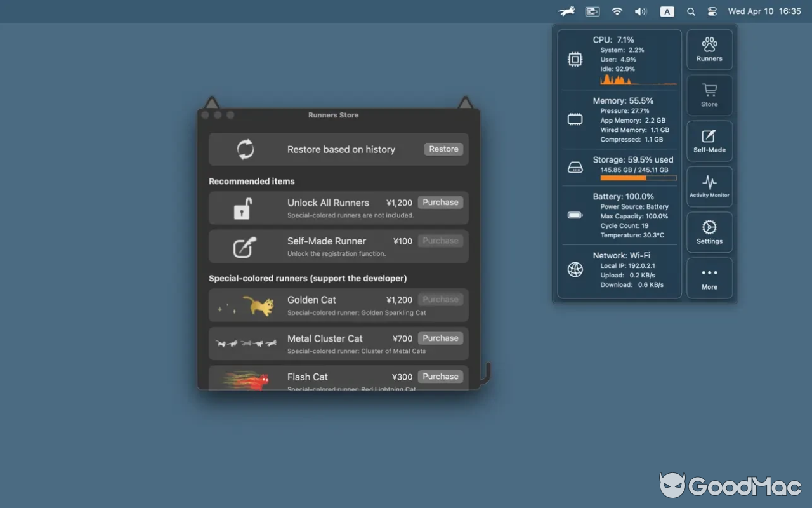This screenshot has height=508, width=812.
Task: Purchase the Flash Cat runner
Action: point(440,377)
